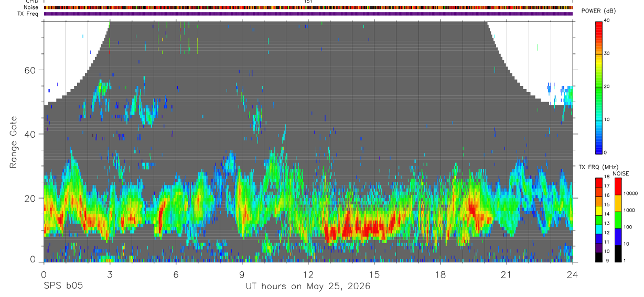Viewport: 644px width, 297px height.
Task: Click the 18 UT hour axis tick label
Action: click(x=441, y=274)
